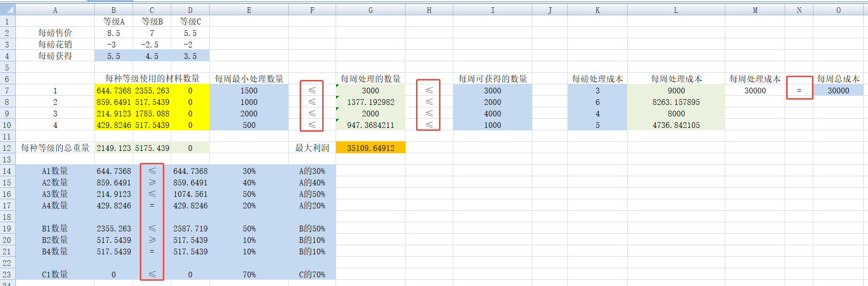This screenshot has height=286, width=868.
Task: Select the orange 35109.64912 profit cell
Action: [371, 148]
